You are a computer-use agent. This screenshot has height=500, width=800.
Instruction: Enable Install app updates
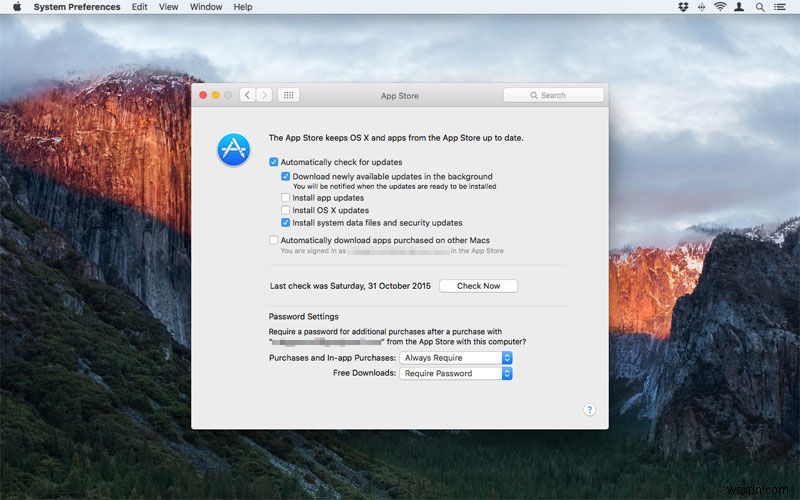tap(286, 197)
